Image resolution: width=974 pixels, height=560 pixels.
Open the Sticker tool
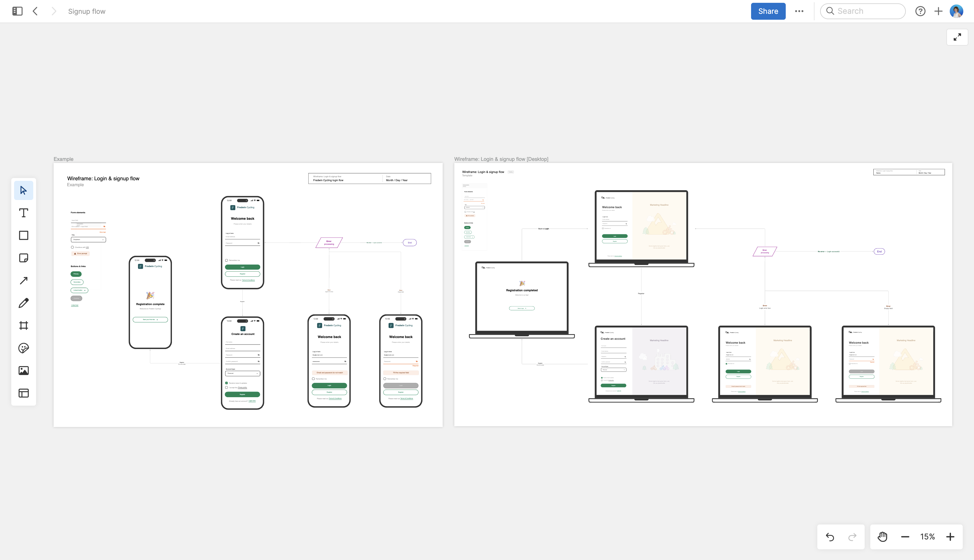[x=23, y=348]
